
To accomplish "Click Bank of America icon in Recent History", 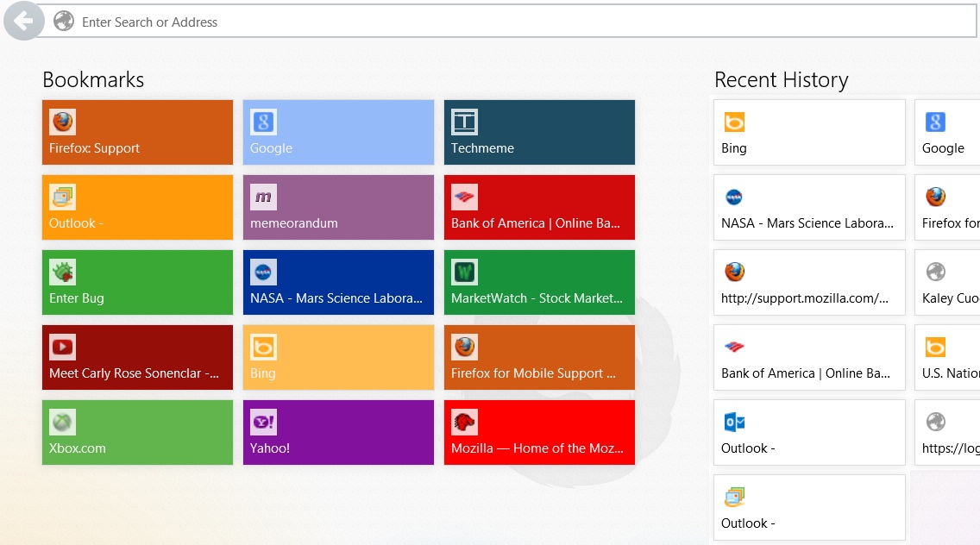I will (x=734, y=347).
